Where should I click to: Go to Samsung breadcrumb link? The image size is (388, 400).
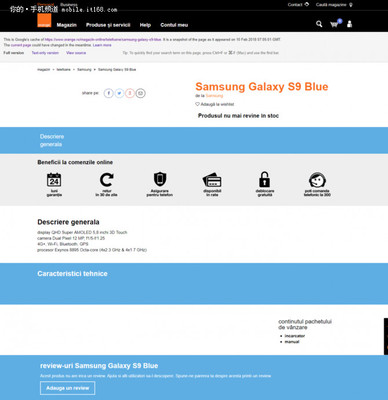tap(84, 70)
